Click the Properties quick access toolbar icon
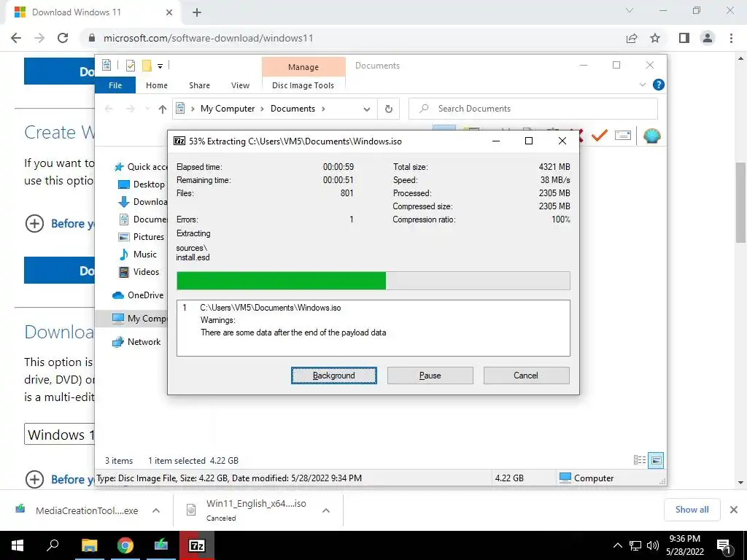Image resolution: width=747 pixels, height=560 pixels. point(130,65)
